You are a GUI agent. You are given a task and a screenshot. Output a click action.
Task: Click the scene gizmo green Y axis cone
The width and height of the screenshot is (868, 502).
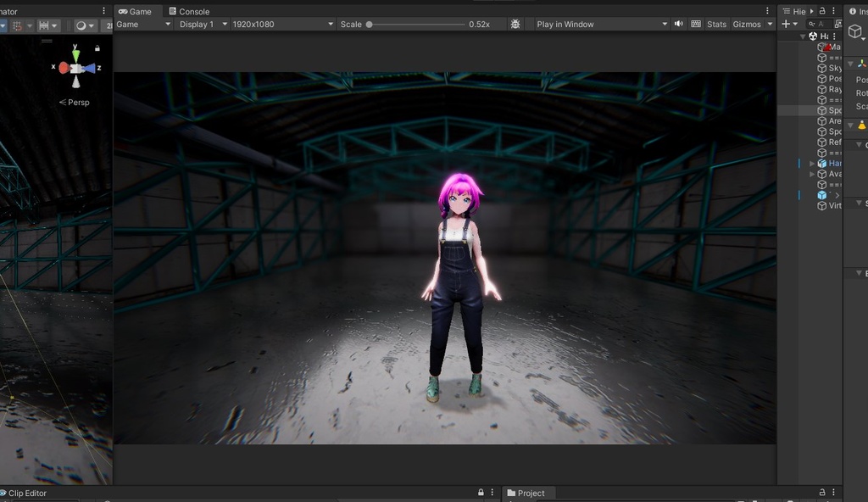pos(76,56)
